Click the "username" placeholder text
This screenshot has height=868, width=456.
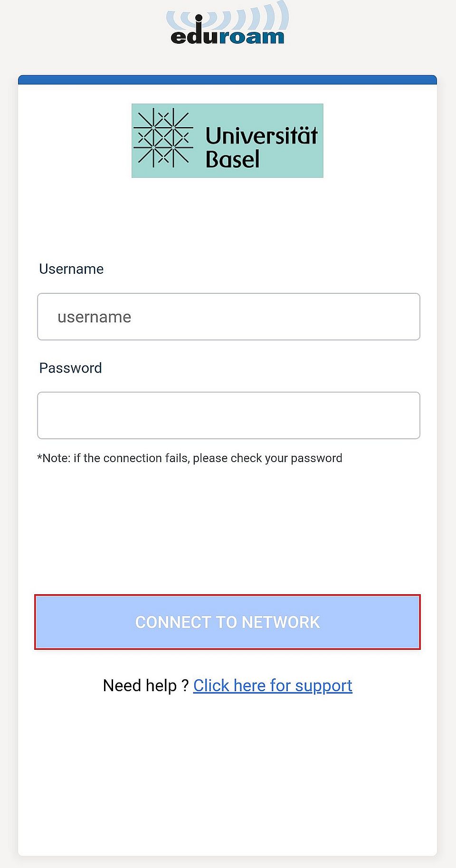tap(94, 317)
